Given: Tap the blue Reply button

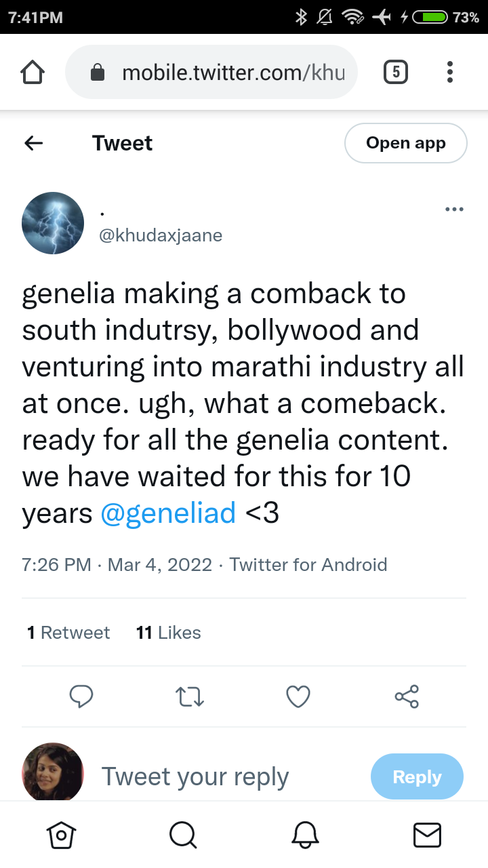Looking at the screenshot, I should 417,776.
